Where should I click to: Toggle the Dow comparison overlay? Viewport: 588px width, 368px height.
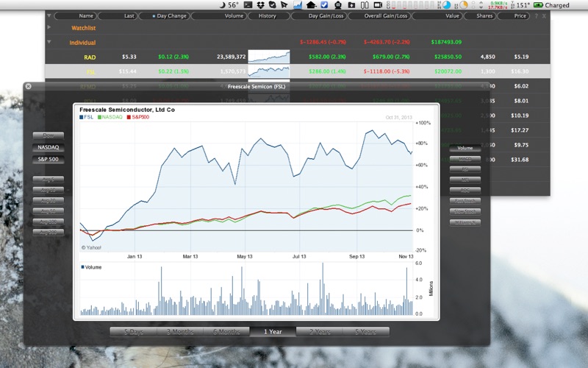pyautogui.click(x=49, y=135)
